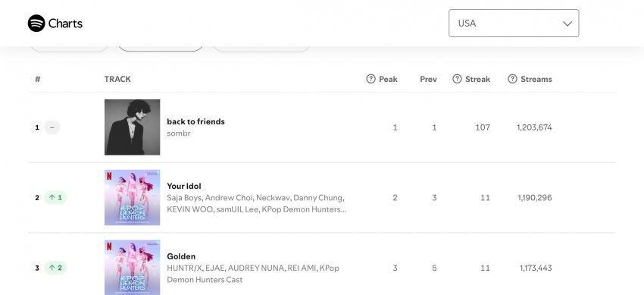Click the green up 1 badge beside Your Idol
644x295 pixels.
click(55, 198)
